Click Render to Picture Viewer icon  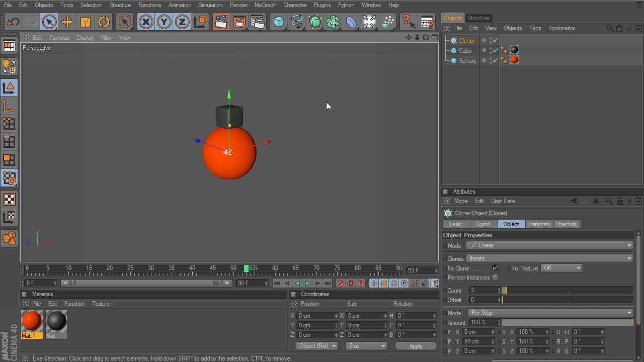pos(239,22)
